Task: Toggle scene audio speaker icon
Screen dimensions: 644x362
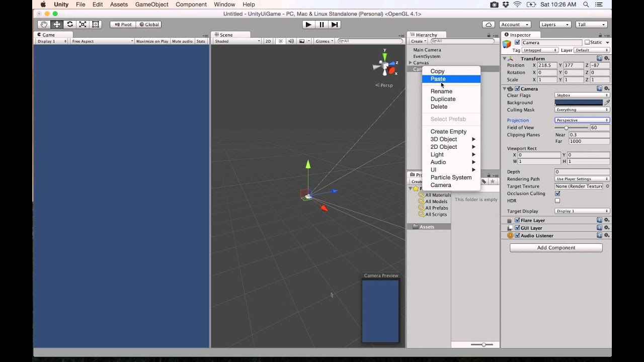Action: [x=291, y=41]
